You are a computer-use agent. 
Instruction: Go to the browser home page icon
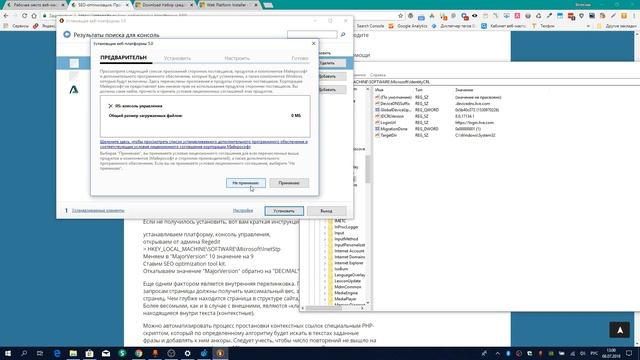point(34,16)
